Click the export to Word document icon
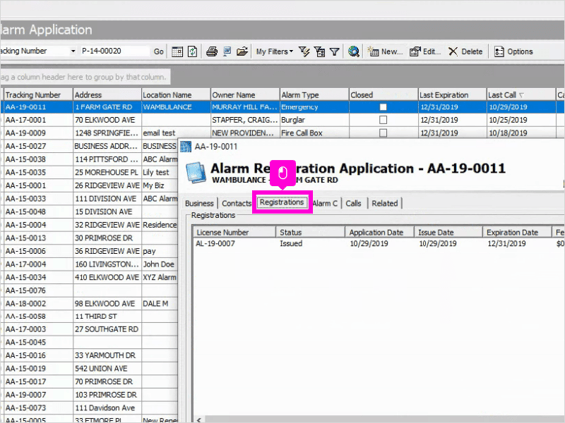The height and width of the screenshot is (423, 565). [227, 52]
